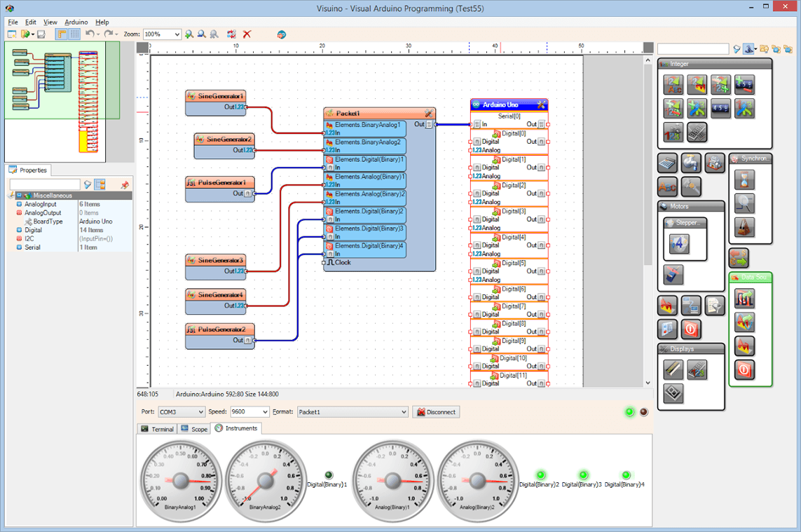The image size is (801, 532).
Task: Click the green connection status indicator light
Action: [x=629, y=412]
